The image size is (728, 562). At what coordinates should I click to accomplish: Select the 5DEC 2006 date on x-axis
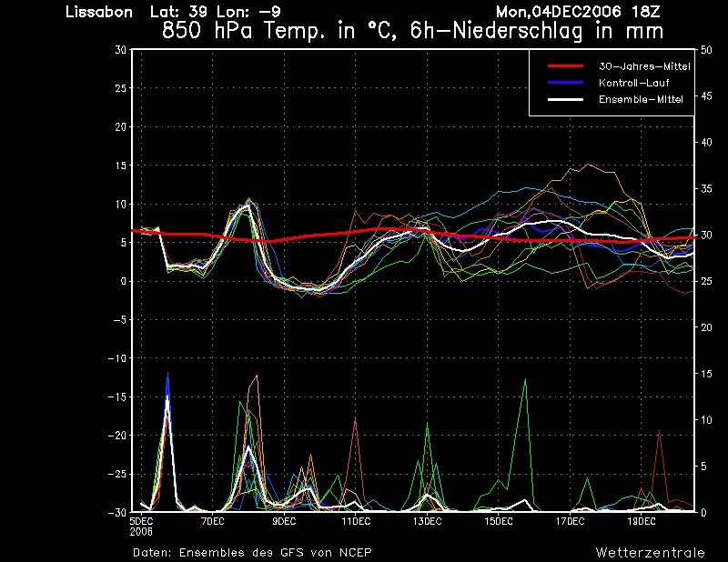pos(141,525)
